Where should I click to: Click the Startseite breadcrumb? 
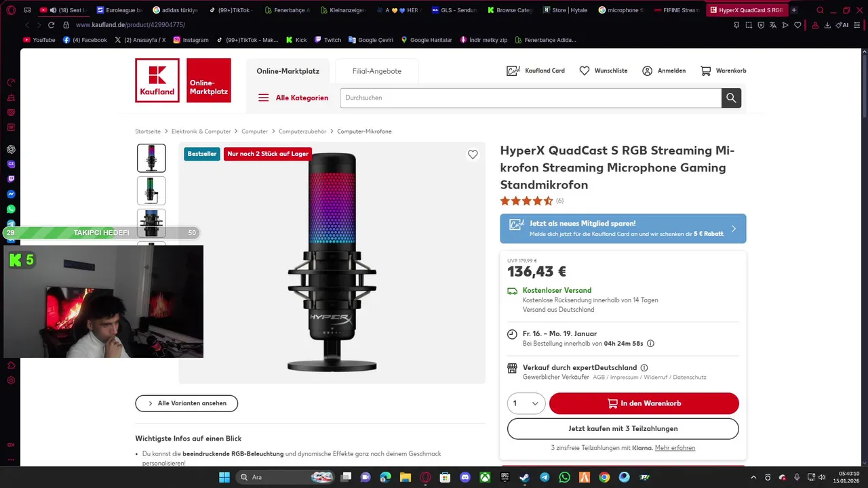[148, 131]
